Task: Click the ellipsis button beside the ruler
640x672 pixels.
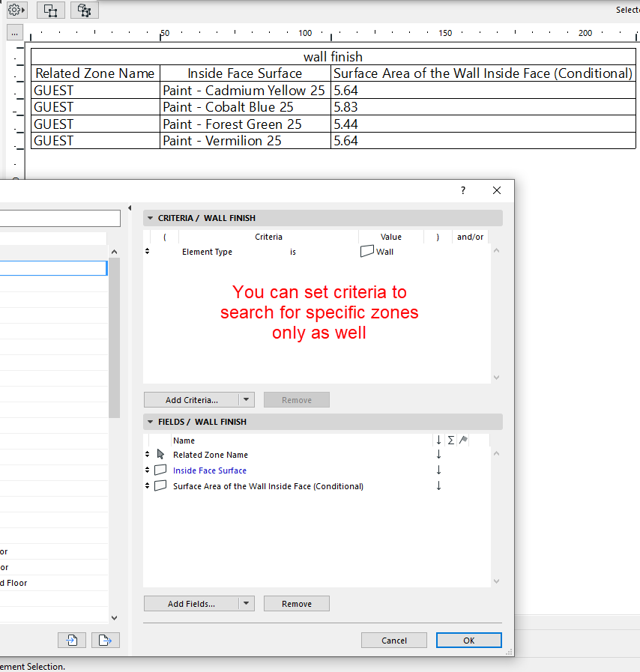Action: (x=14, y=34)
